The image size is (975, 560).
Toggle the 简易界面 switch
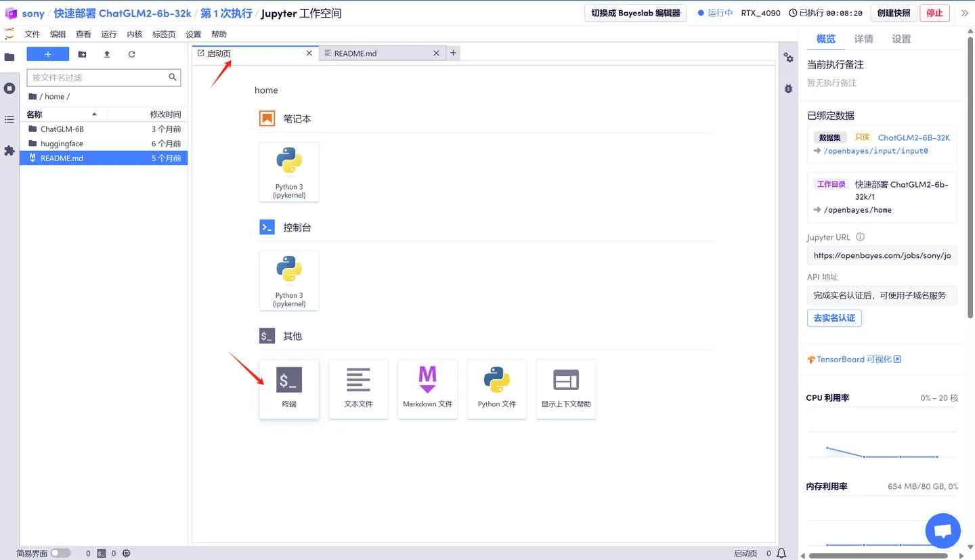pos(60,553)
